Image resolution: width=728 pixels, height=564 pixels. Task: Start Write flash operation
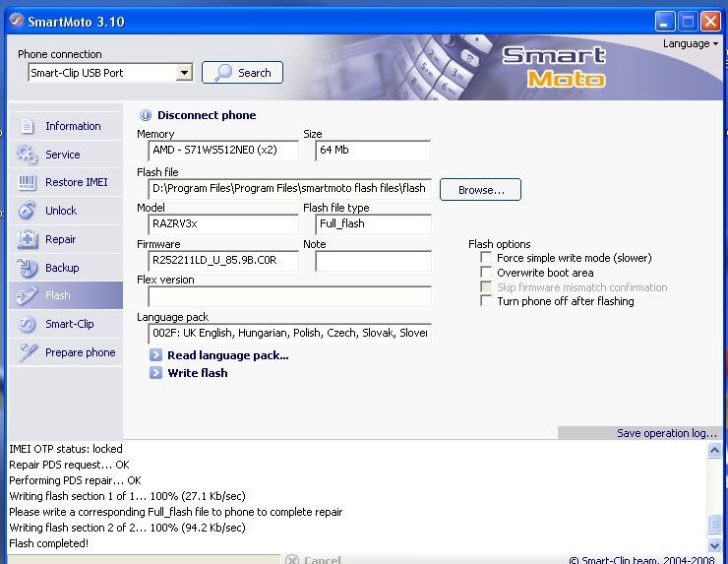pyautogui.click(x=198, y=373)
